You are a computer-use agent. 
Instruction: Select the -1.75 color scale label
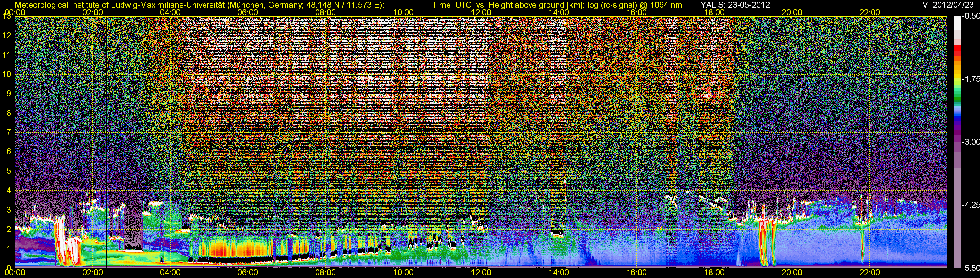[x=971, y=79]
